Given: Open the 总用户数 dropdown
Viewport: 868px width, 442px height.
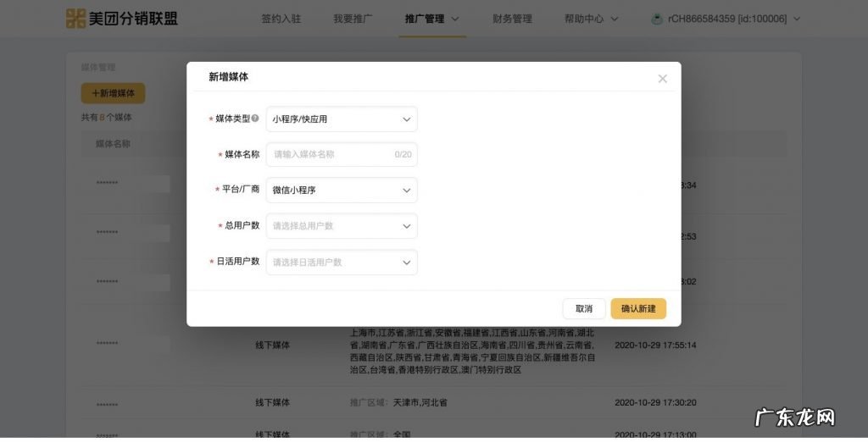Looking at the screenshot, I should [342, 226].
